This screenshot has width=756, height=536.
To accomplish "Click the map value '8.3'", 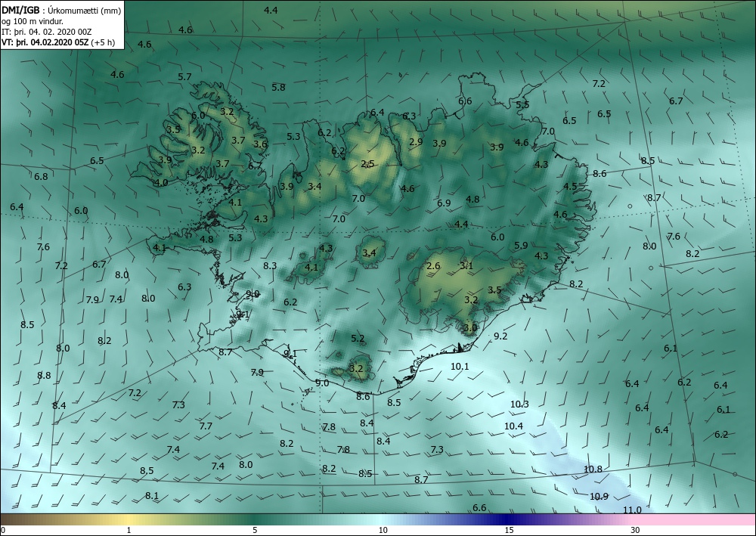I will (270, 265).
